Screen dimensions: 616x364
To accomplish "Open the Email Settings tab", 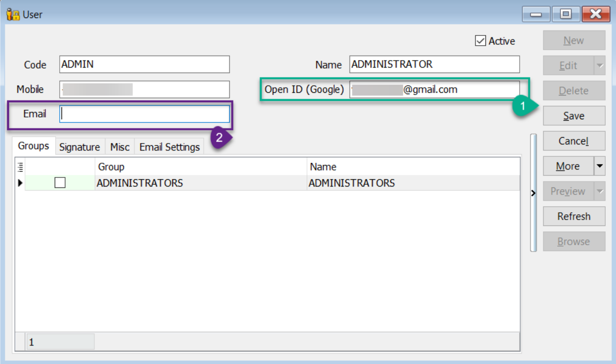I will pyautogui.click(x=169, y=147).
